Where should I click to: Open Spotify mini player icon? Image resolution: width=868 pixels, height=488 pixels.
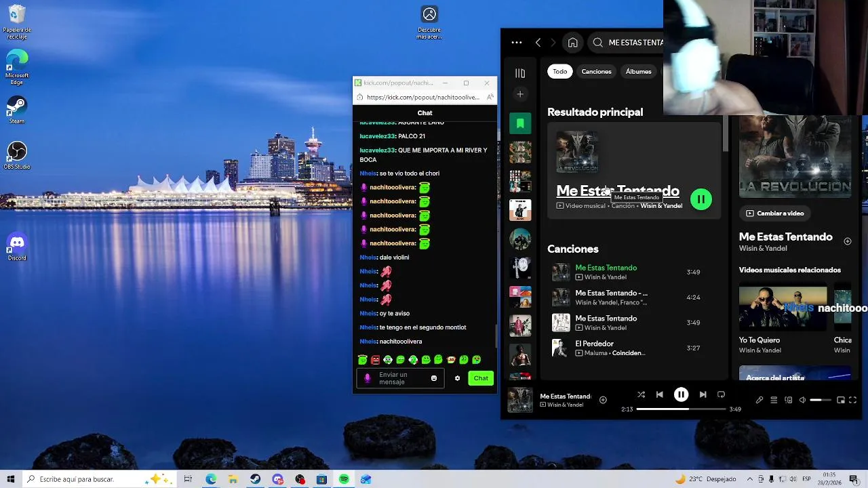[841, 401]
